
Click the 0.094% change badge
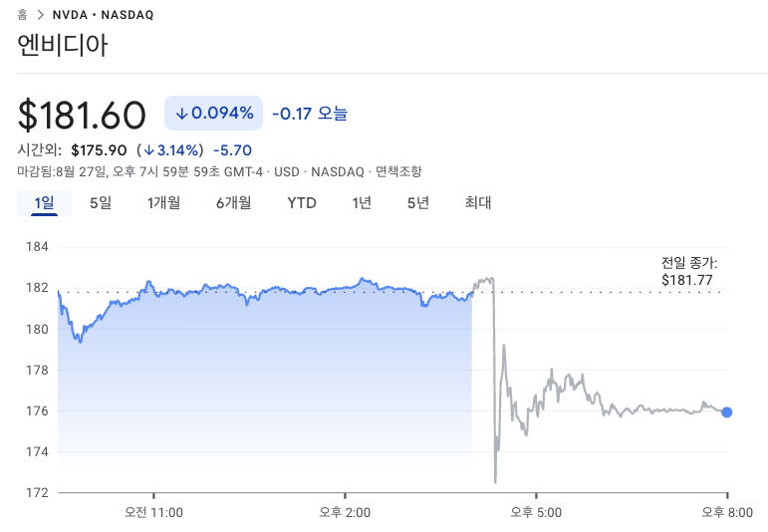(213, 114)
